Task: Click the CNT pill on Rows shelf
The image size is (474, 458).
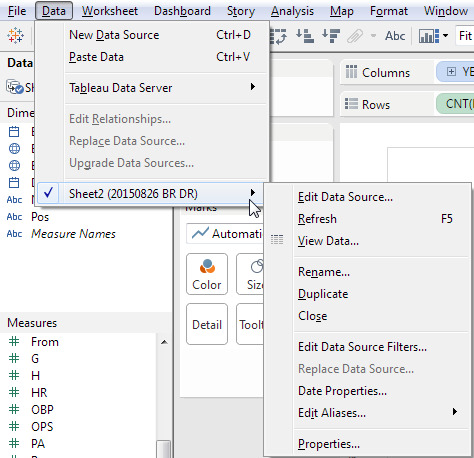Action: (455, 104)
